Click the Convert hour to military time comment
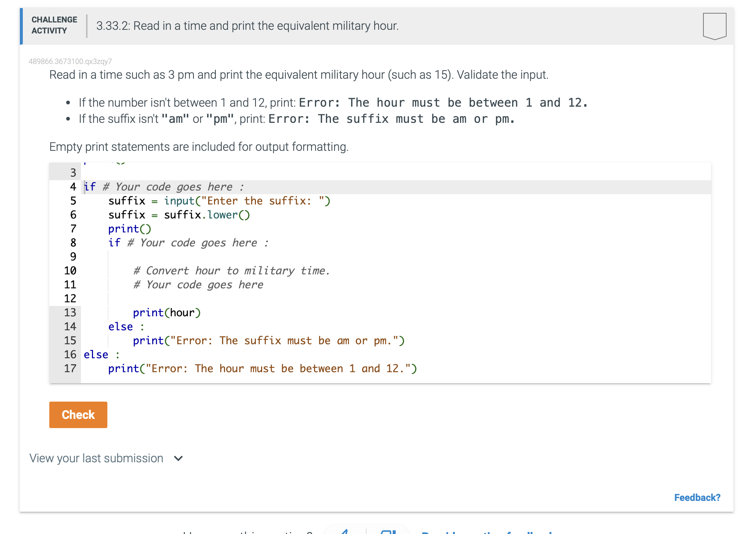756x534 pixels. point(231,270)
